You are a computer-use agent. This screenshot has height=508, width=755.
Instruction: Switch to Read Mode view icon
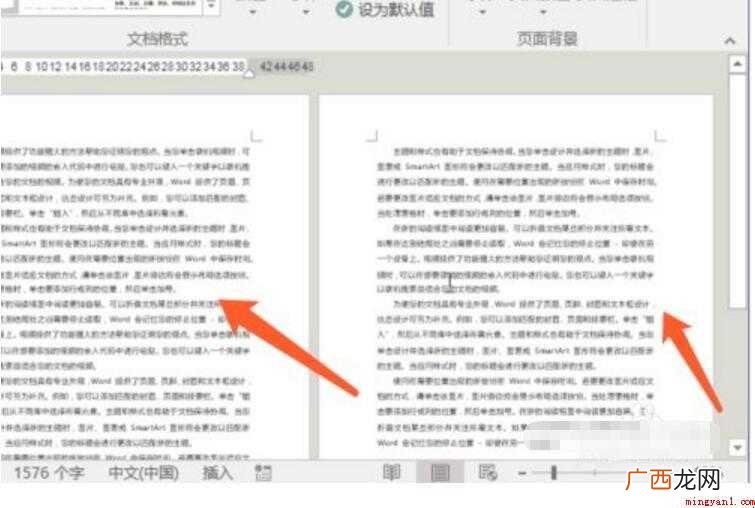tap(391, 472)
